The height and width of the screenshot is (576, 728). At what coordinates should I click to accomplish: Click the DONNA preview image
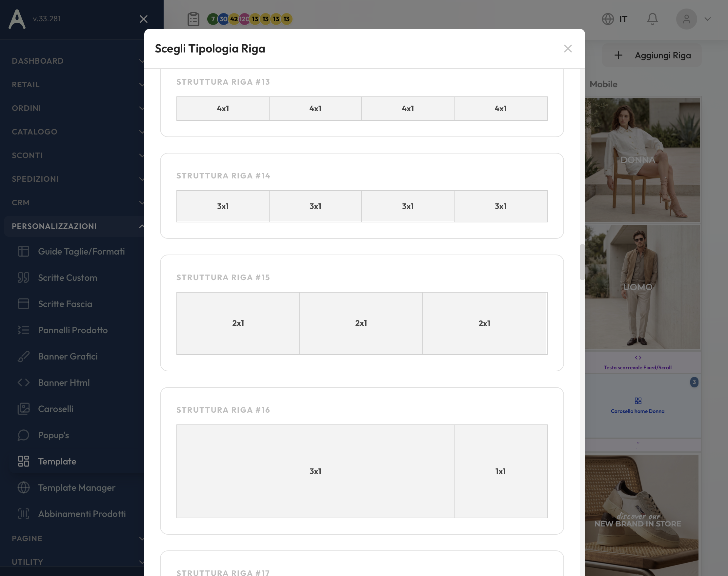[x=642, y=160]
